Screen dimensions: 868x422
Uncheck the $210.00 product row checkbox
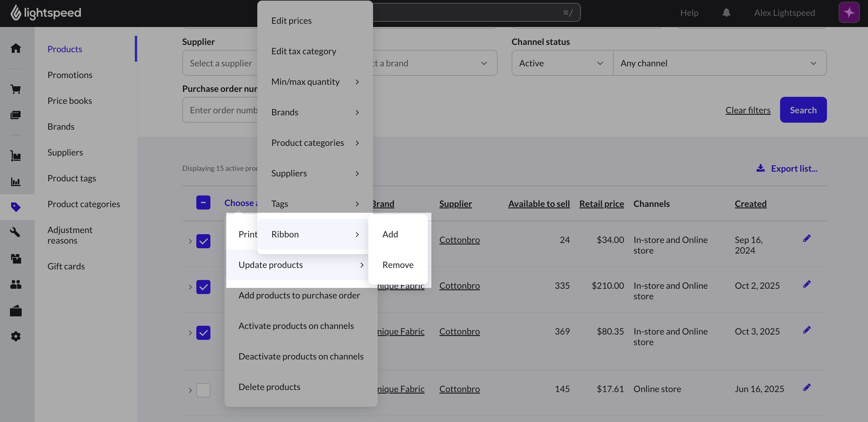203,287
